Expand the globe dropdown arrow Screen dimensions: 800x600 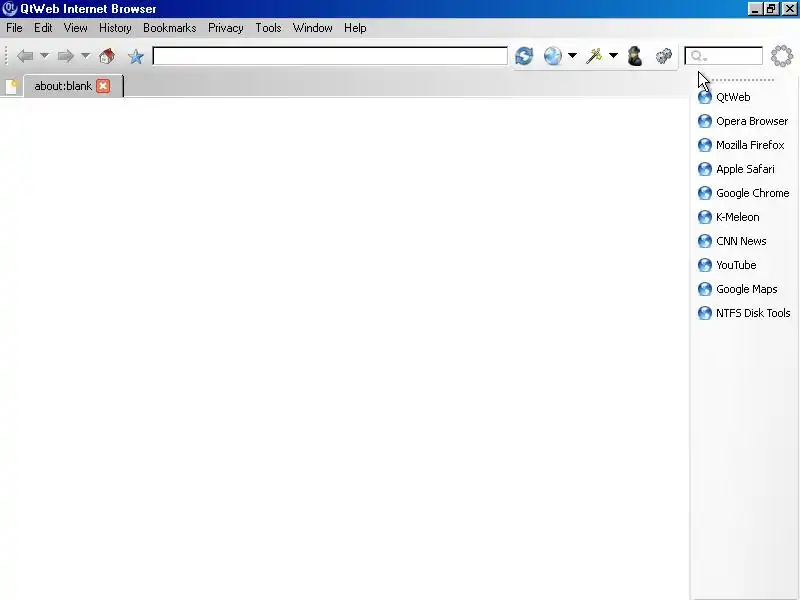[x=572, y=55]
